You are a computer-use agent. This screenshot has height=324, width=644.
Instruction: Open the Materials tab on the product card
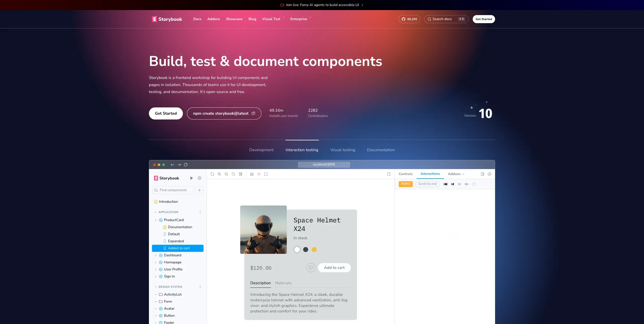[x=283, y=283]
